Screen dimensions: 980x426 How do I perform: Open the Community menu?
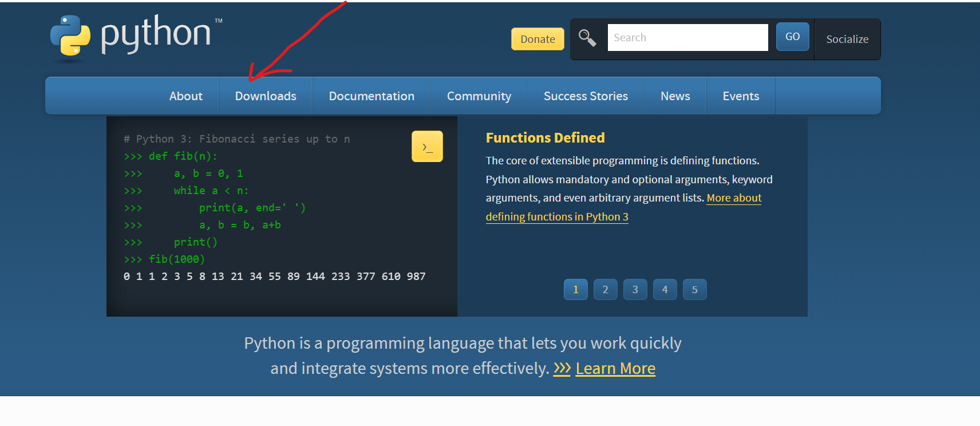coord(479,96)
